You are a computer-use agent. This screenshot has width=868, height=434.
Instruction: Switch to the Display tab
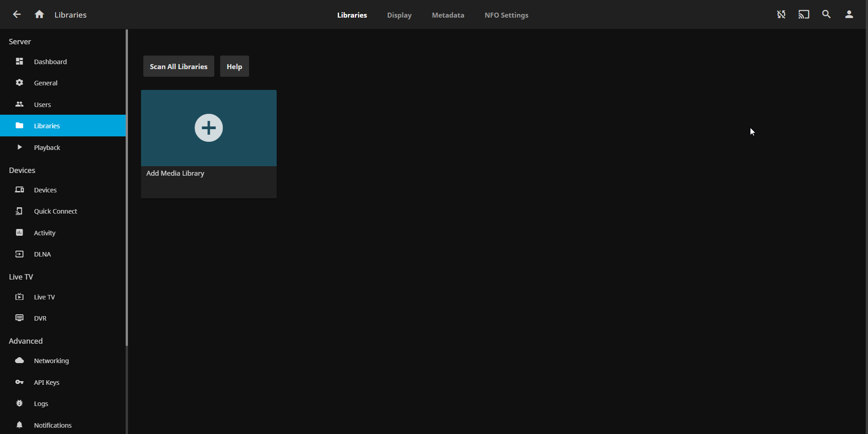point(399,15)
